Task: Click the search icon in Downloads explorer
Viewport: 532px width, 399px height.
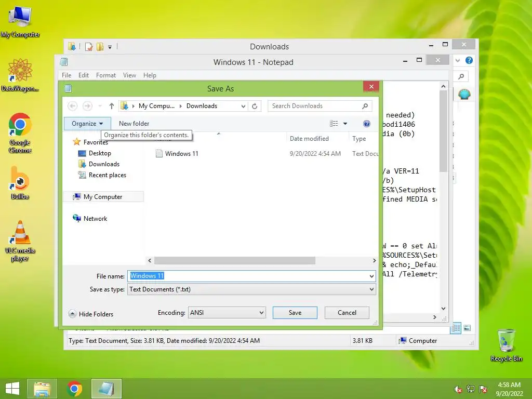Action: [x=461, y=77]
